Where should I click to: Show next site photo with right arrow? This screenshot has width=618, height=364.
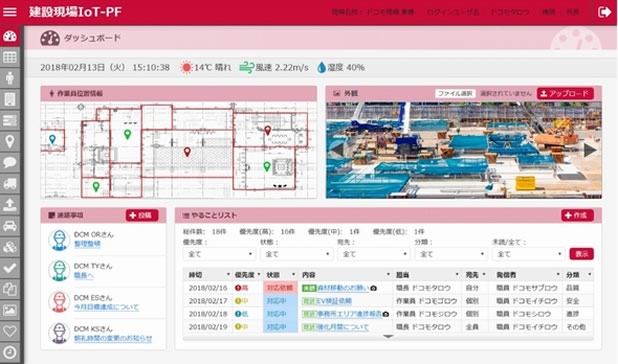click(590, 150)
